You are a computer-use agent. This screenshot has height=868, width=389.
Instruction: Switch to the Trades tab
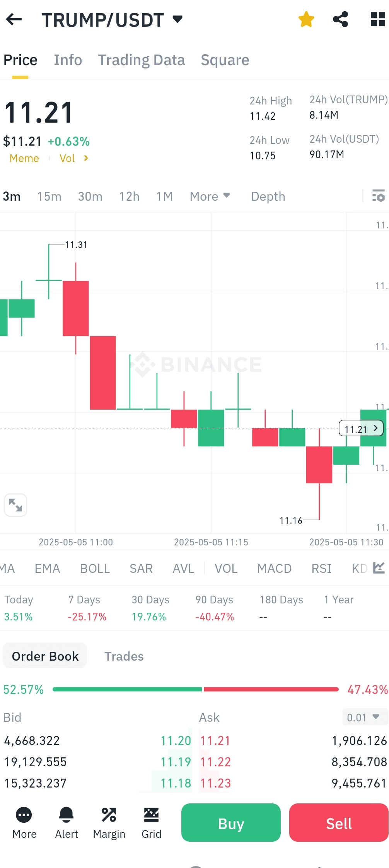pyautogui.click(x=124, y=656)
